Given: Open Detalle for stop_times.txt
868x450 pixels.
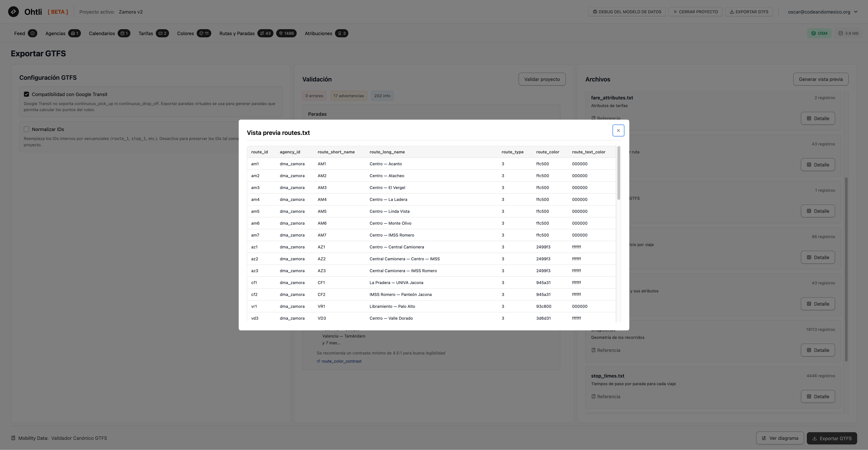Looking at the screenshot, I should click(x=818, y=397).
